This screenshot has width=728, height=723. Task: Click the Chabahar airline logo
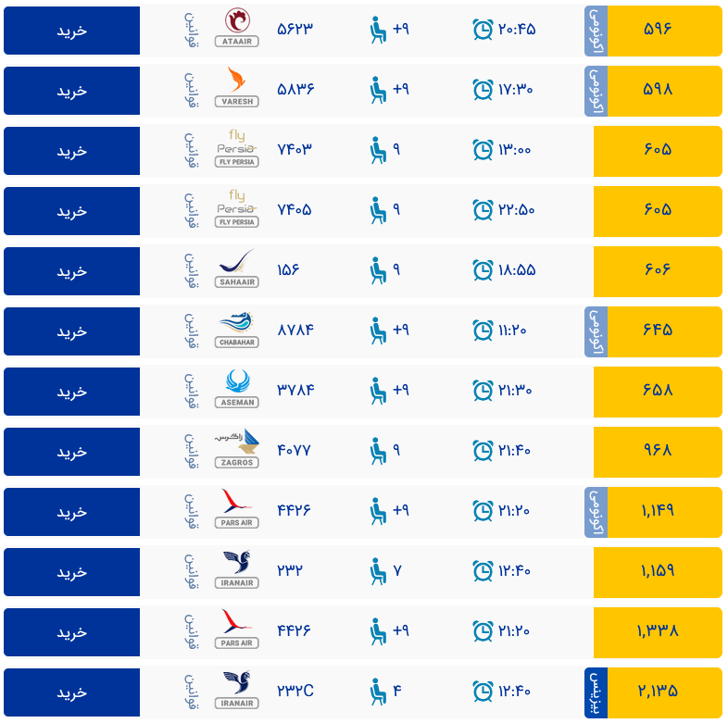tap(237, 330)
